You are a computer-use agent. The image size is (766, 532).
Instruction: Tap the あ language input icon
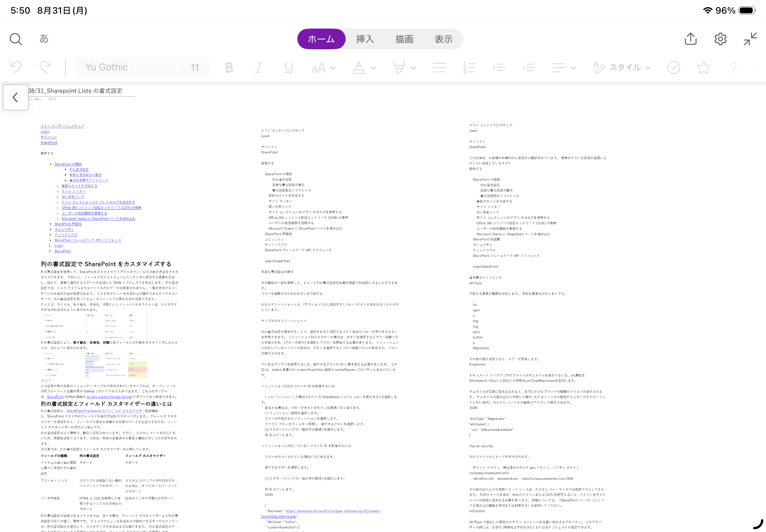point(44,39)
